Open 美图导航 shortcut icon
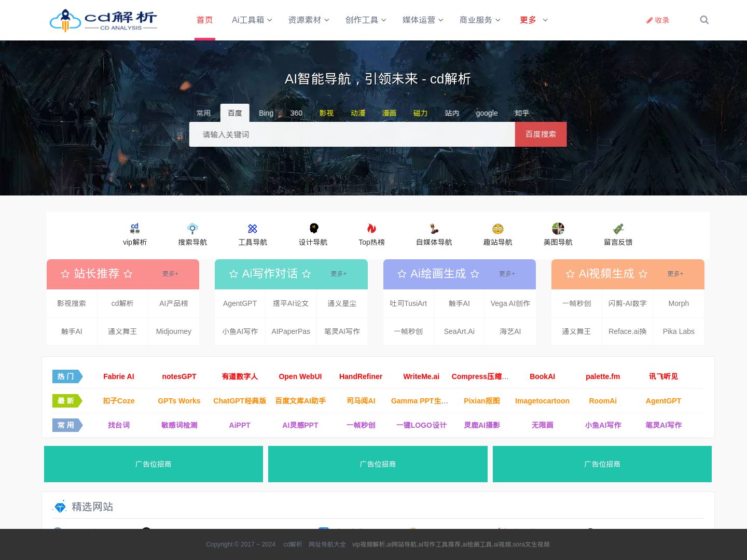747x560 pixels. (558, 228)
